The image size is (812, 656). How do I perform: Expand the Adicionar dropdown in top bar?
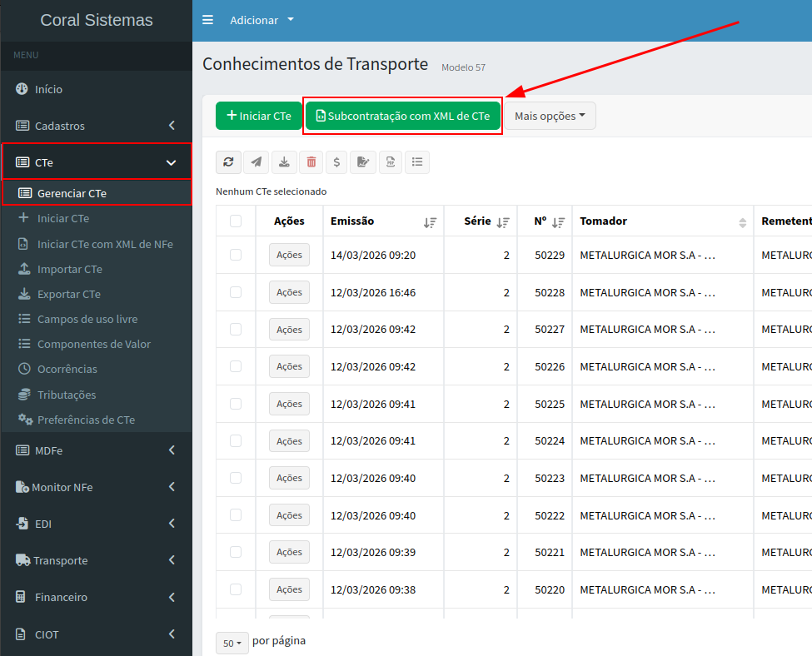click(x=262, y=20)
